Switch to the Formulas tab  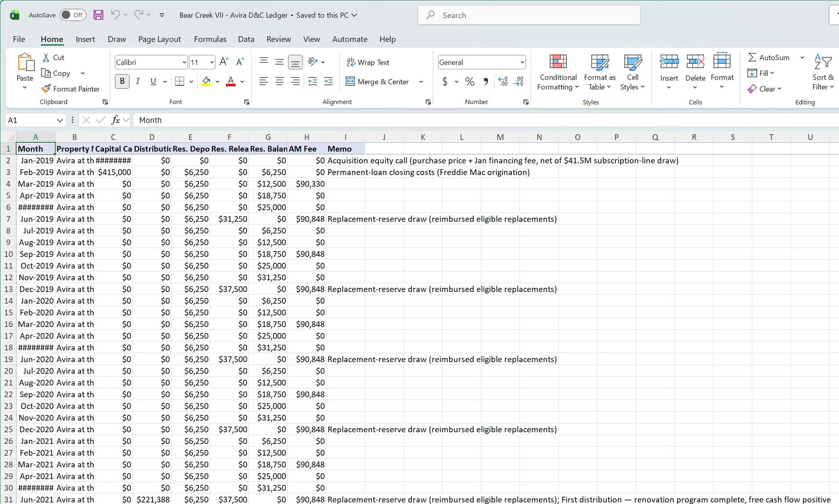[210, 39]
